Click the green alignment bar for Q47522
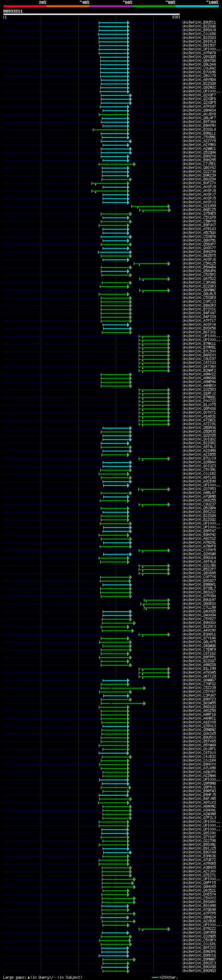The width and height of the screenshot is (222, 980). pos(154,279)
